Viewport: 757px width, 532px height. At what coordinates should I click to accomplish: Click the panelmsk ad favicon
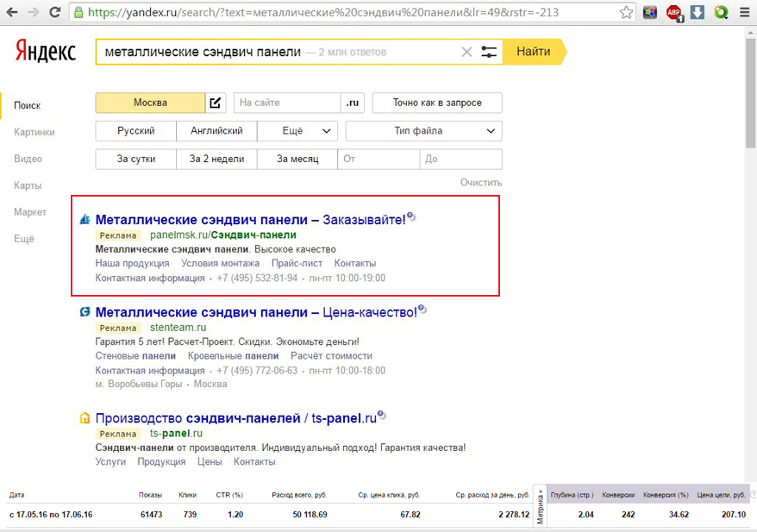(x=85, y=220)
